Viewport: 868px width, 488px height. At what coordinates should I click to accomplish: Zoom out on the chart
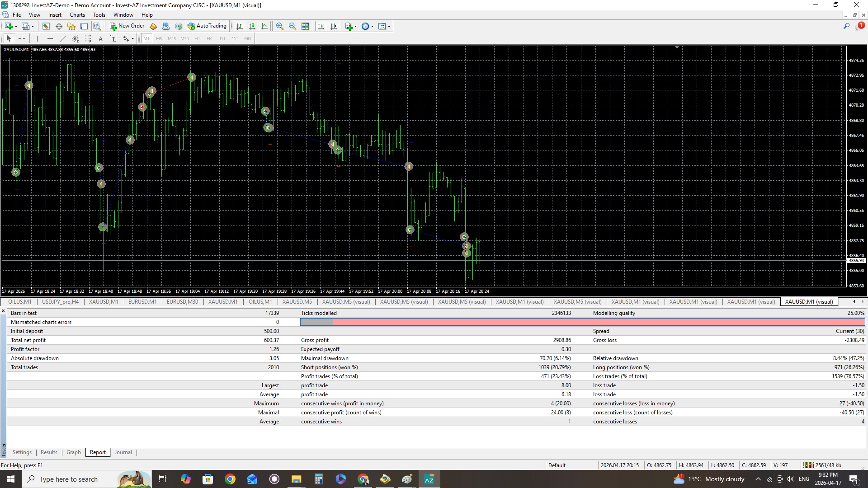coord(292,26)
